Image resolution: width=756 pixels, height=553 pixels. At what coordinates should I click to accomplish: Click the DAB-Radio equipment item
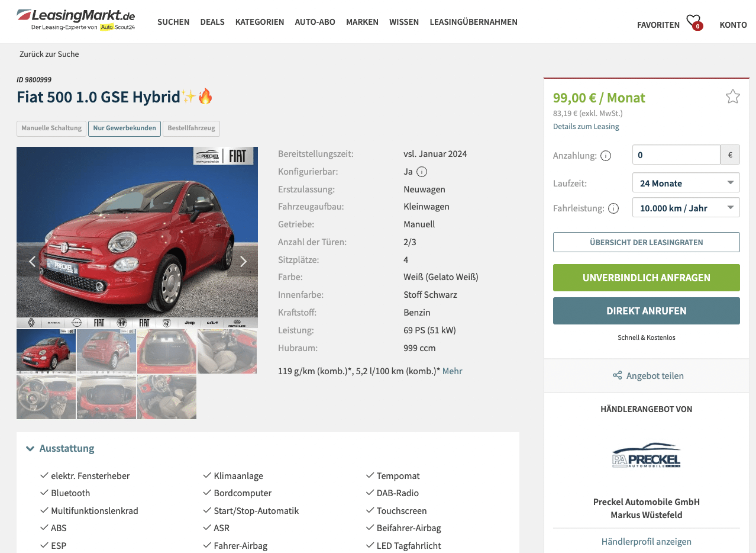398,493
